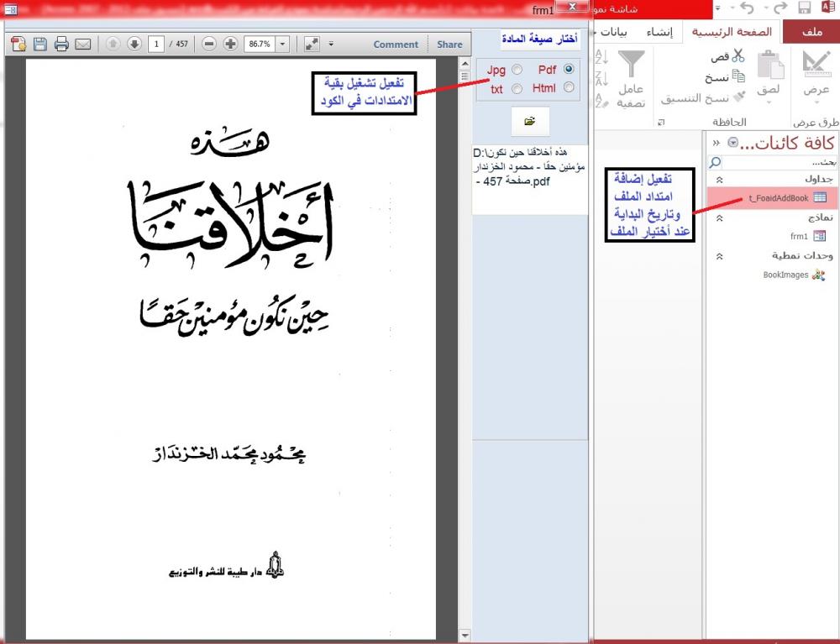Image resolution: width=840 pixels, height=644 pixels.
Task: Sort ascending with the A-Z icon
Action: [601, 57]
